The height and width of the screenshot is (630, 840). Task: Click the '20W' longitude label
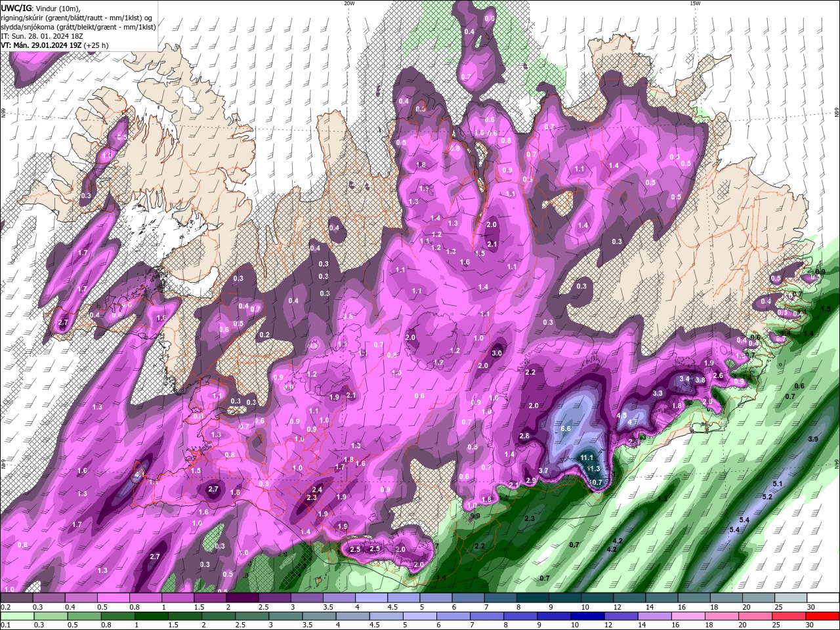pyautogui.click(x=349, y=3)
